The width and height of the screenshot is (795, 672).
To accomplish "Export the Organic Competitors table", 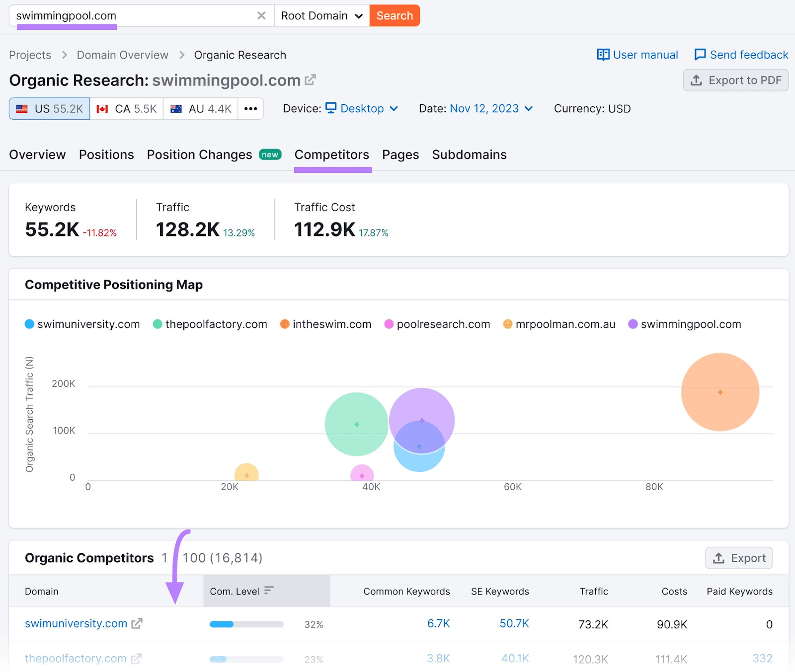I will [x=739, y=558].
